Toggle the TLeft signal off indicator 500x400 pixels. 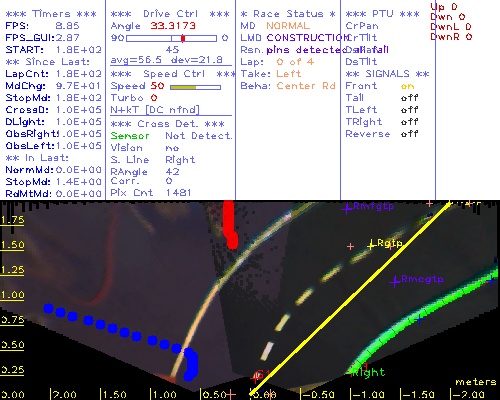[x=409, y=110]
